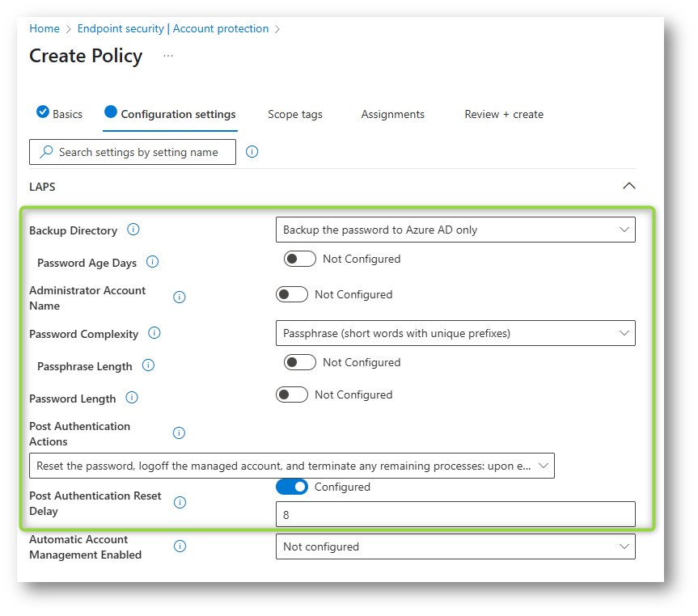Show info for Administrator Account Name
The height and width of the screenshot is (616, 698).
click(x=180, y=297)
